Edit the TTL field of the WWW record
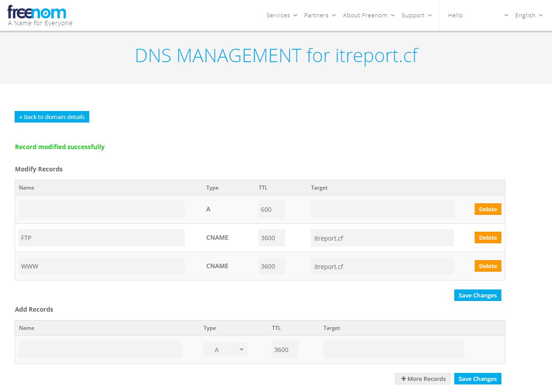 (x=272, y=266)
